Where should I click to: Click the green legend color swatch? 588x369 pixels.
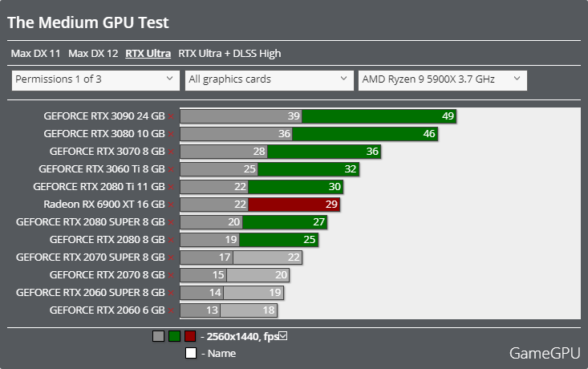coord(174,336)
